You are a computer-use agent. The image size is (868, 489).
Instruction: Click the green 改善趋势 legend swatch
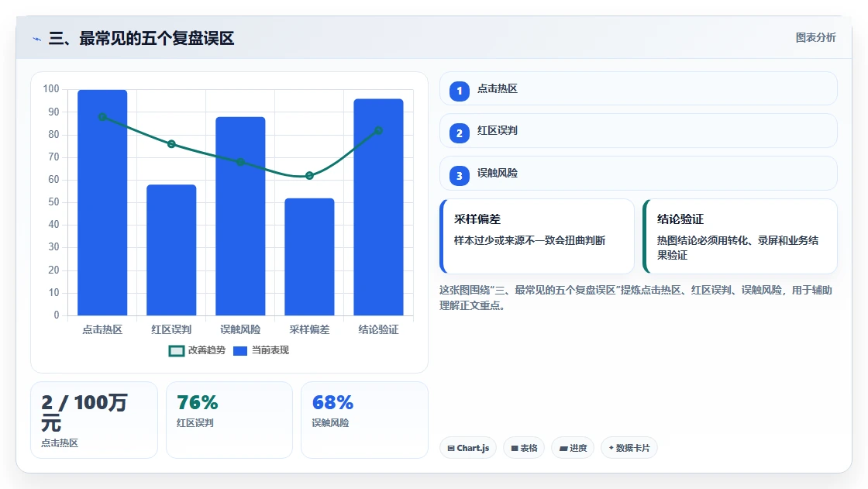pyautogui.click(x=176, y=351)
